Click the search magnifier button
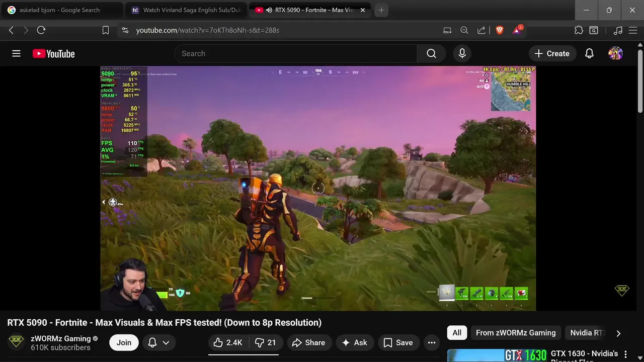 tap(431, 53)
